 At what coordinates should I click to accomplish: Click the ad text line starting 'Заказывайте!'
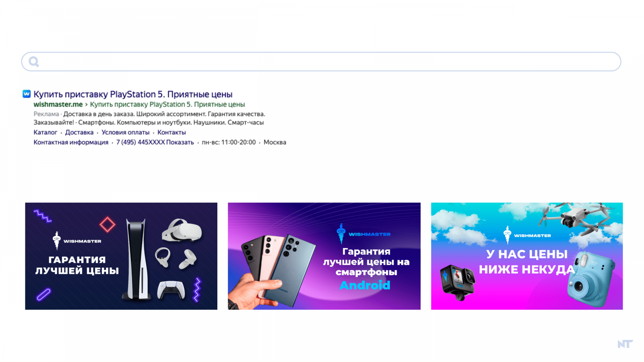click(149, 123)
